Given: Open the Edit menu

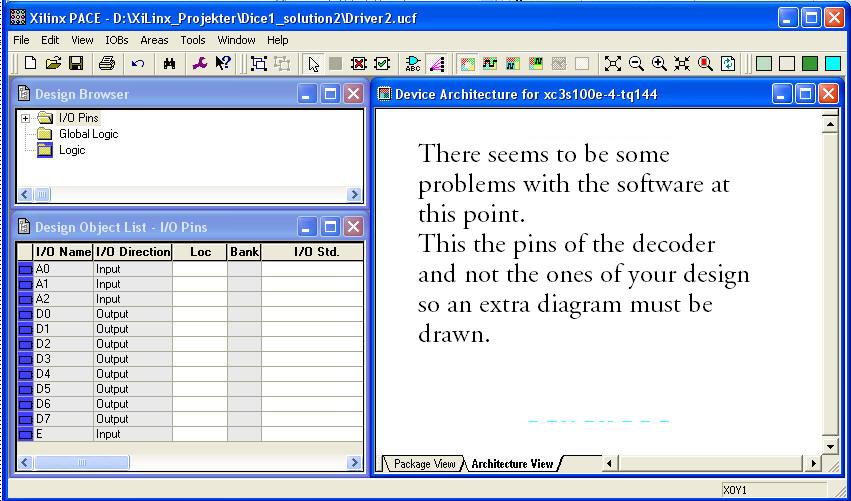Looking at the screenshot, I should click(x=50, y=40).
